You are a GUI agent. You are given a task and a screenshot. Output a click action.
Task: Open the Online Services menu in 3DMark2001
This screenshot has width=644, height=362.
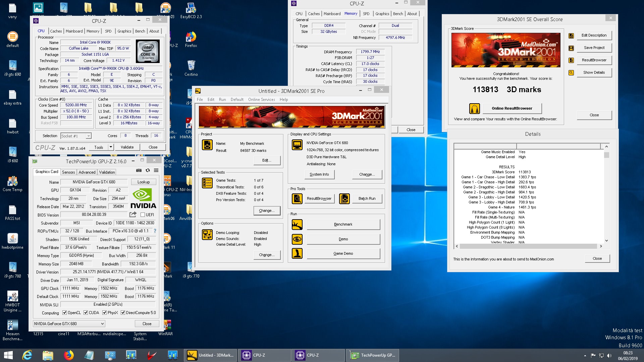pos(261,100)
